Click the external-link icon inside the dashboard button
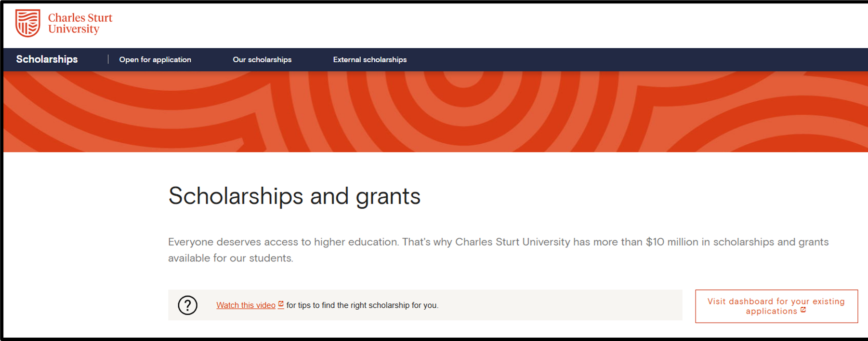The image size is (868, 341). coord(802,311)
